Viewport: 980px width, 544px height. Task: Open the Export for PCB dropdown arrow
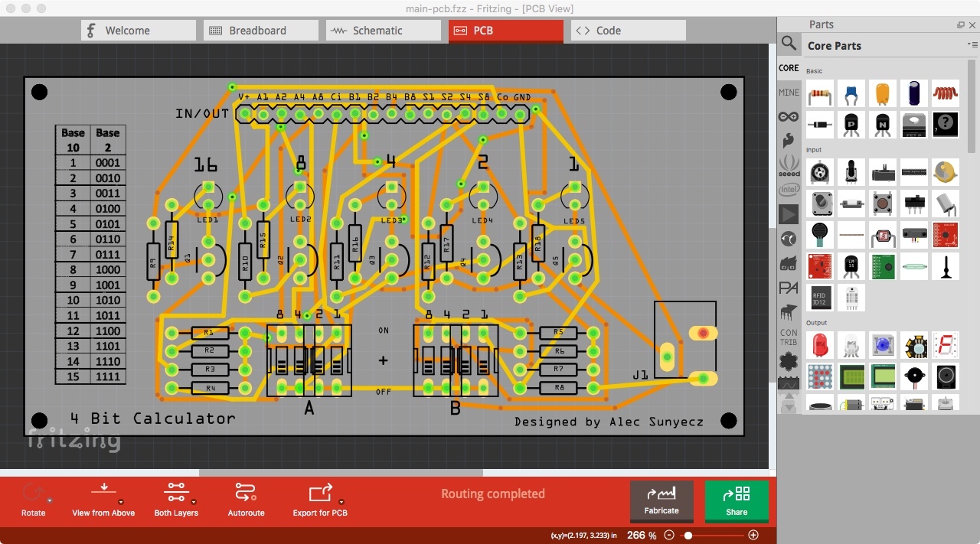(341, 501)
